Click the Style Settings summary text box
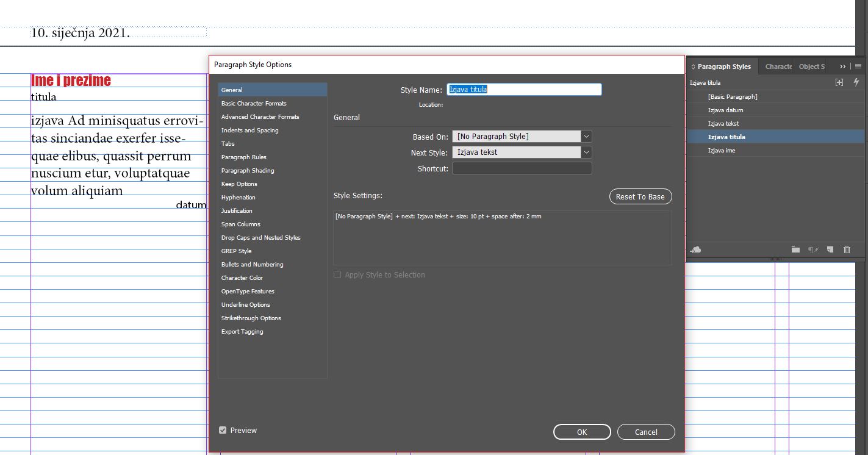This screenshot has width=868, height=455. pos(503,238)
